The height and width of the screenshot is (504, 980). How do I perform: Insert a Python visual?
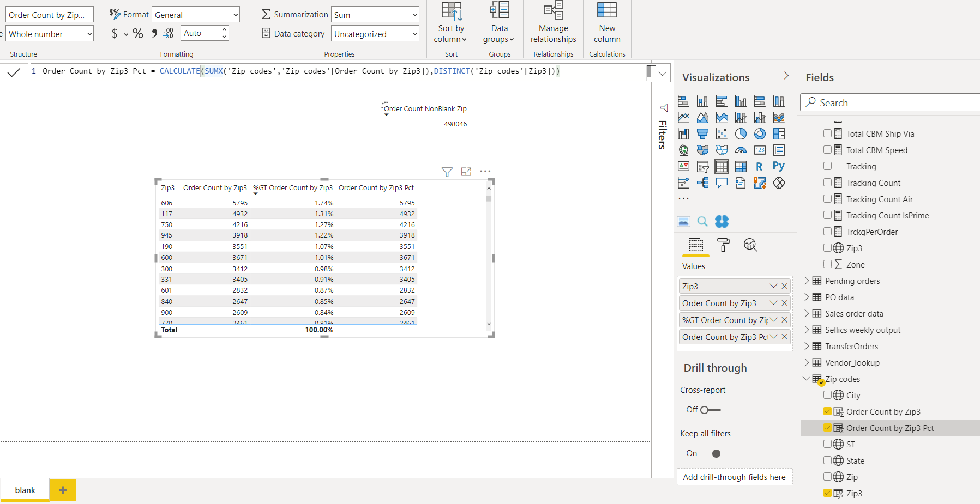pyautogui.click(x=779, y=166)
